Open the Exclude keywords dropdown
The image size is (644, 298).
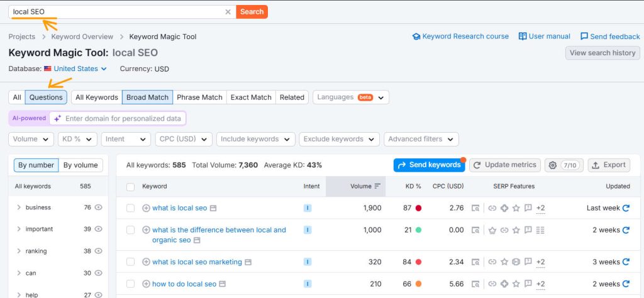click(339, 139)
